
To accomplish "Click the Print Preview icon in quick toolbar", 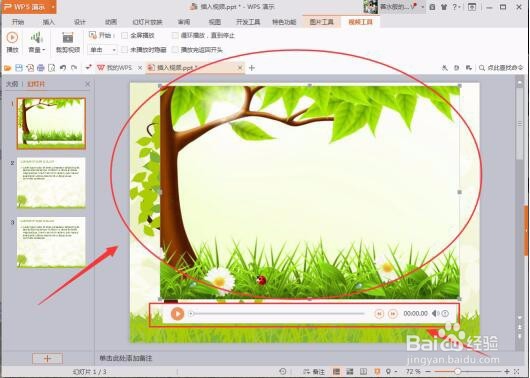I will tap(51, 68).
